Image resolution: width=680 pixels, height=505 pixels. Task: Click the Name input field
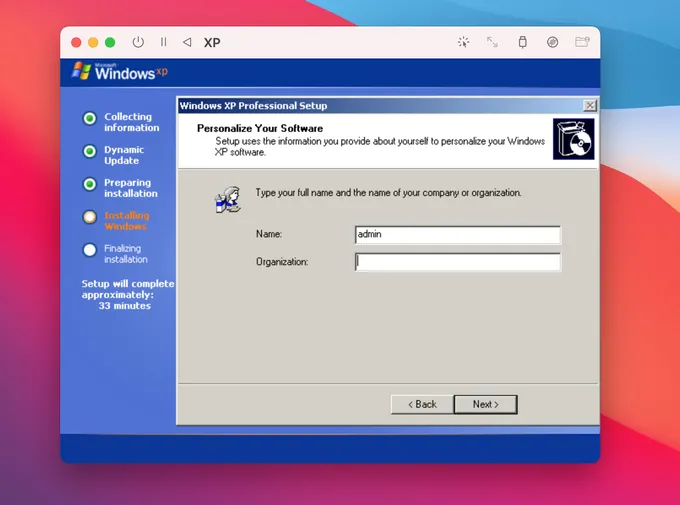point(458,234)
